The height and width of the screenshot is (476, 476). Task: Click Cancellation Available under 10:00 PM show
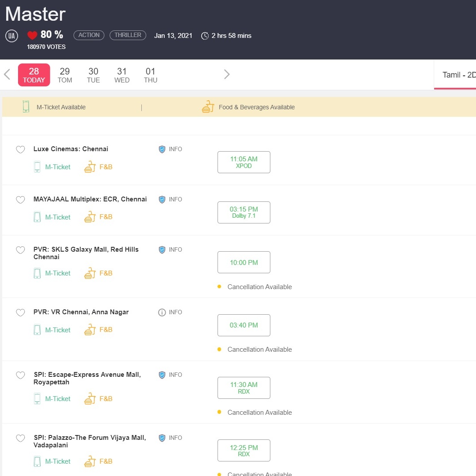pyautogui.click(x=259, y=287)
